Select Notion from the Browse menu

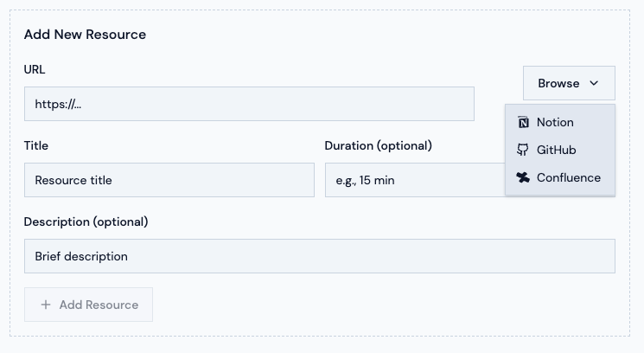[555, 122]
